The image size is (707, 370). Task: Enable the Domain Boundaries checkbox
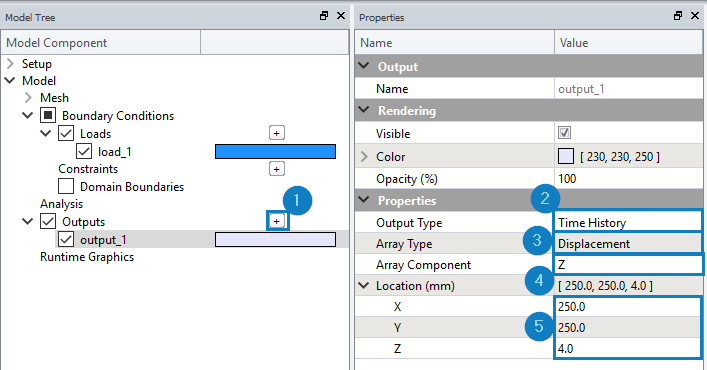66,186
